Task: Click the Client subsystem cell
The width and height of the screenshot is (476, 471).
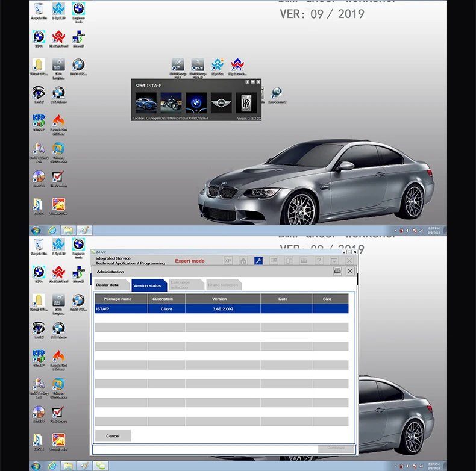Action: [166, 308]
